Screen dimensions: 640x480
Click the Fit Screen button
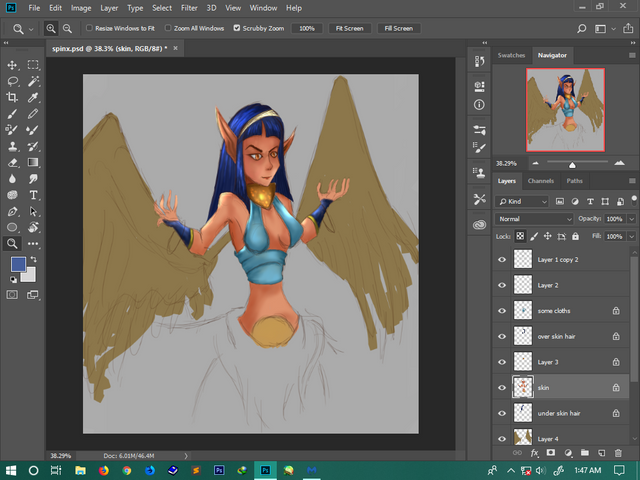pyautogui.click(x=349, y=28)
